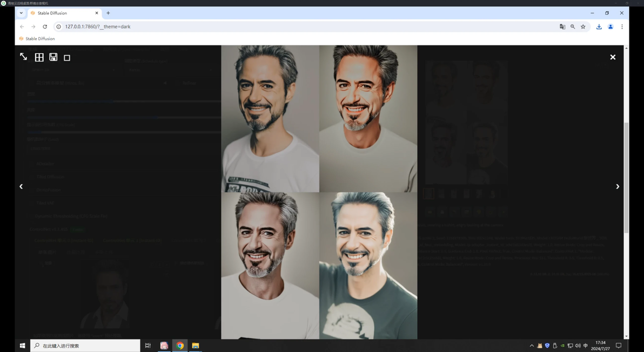Show next image with right arrow
This screenshot has height=352, width=644.
coord(618,186)
